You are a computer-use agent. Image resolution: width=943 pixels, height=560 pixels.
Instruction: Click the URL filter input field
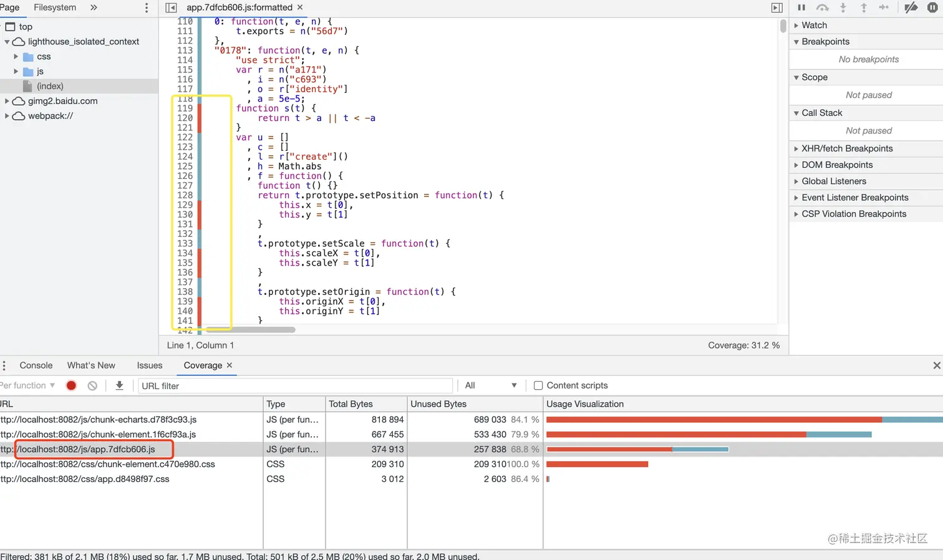(x=295, y=386)
